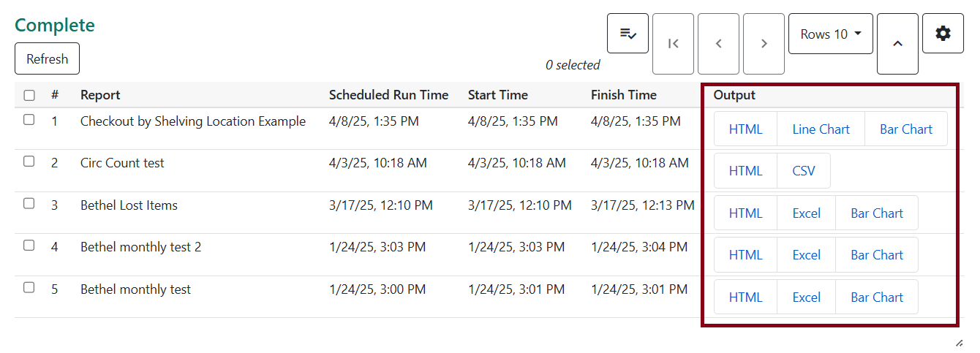Check the Bethel monthly test 2 row

point(29,246)
